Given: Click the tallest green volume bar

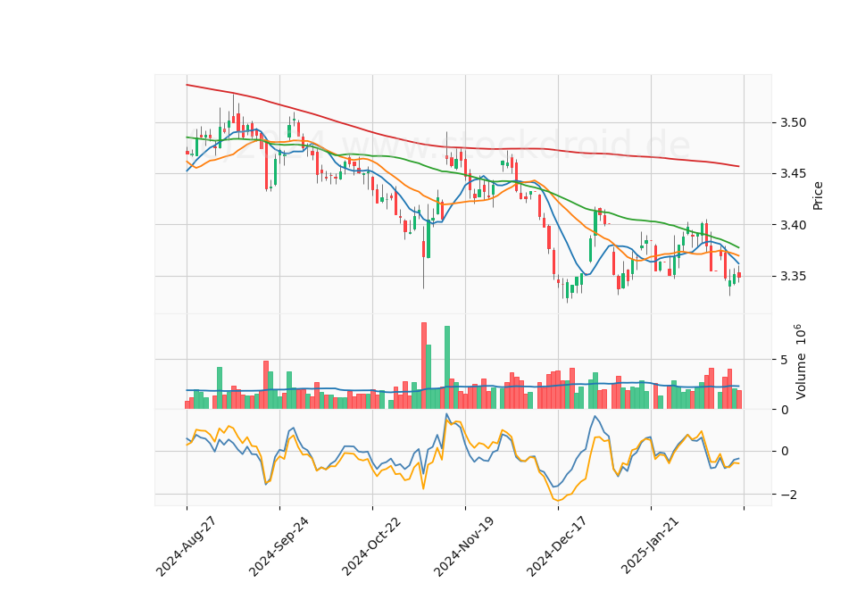Looking at the screenshot, I should coord(447,367).
